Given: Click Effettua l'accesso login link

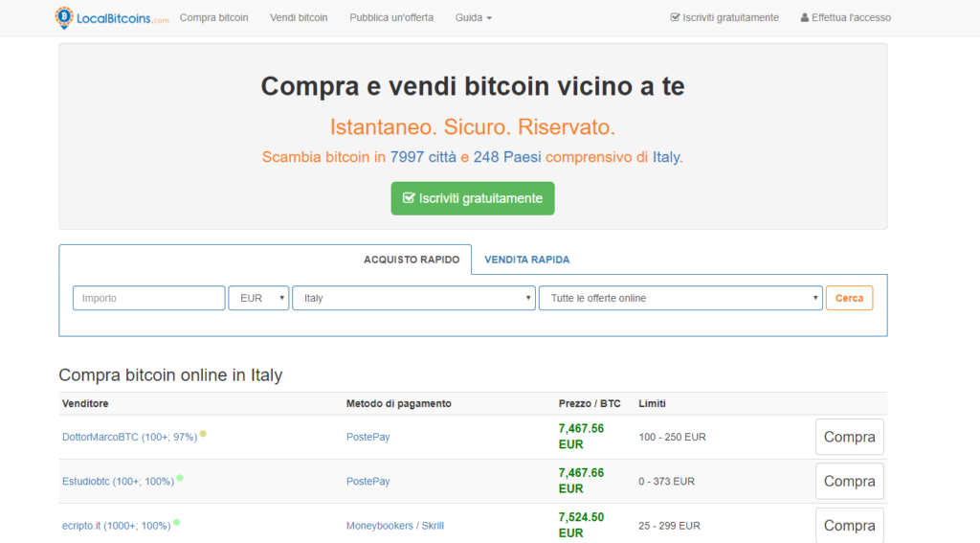Looking at the screenshot, I should pyautogui.click(x=846, y=17).
